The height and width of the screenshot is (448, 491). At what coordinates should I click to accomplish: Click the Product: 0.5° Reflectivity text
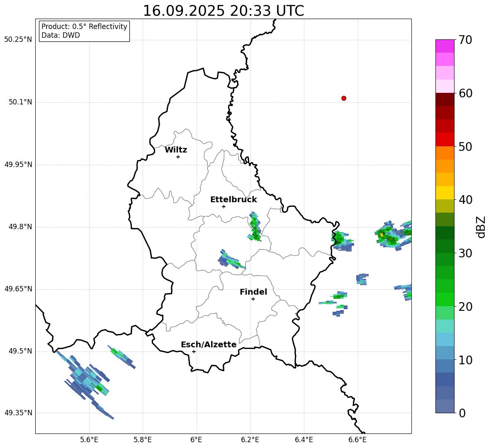(x=84, y=27)
